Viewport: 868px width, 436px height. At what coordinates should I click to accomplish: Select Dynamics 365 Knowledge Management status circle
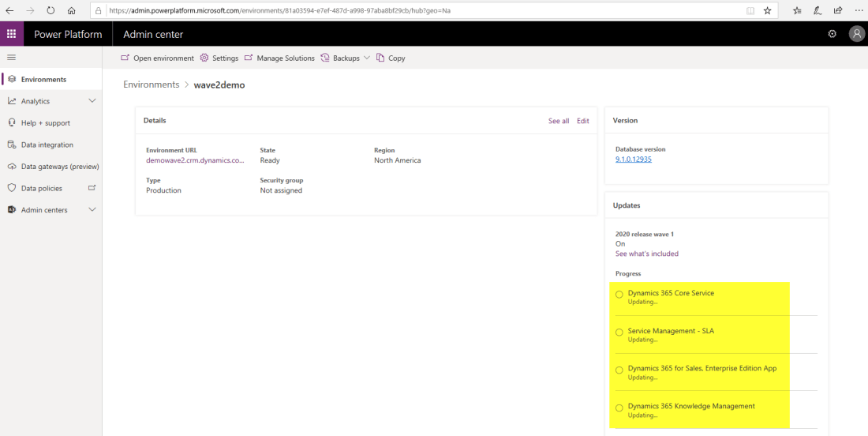point(619,408)
